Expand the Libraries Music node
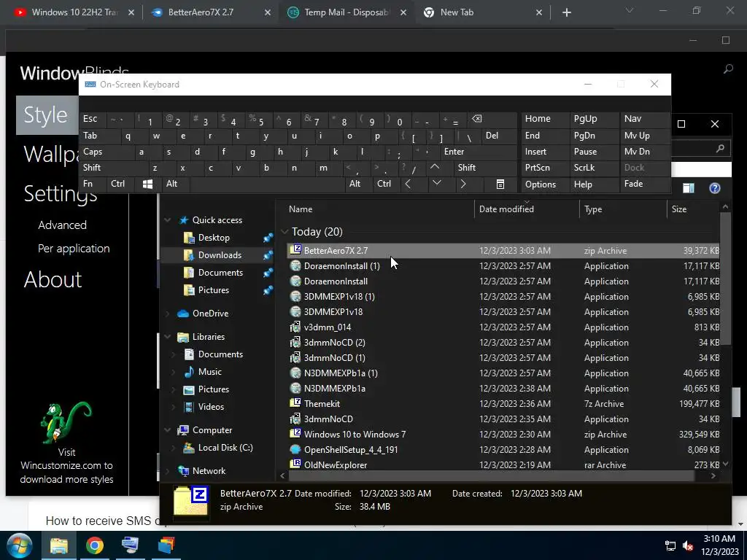 pos(174,372)
